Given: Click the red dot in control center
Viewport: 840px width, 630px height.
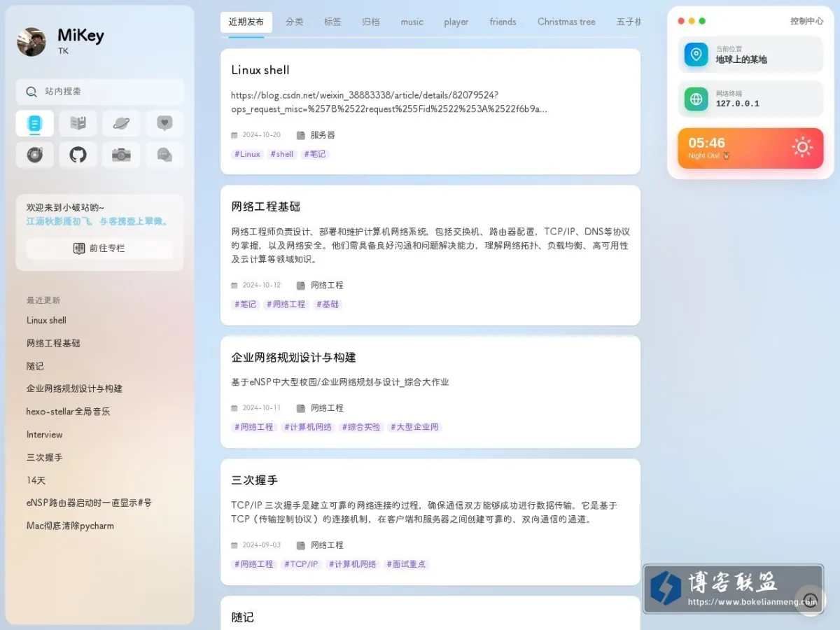Looking at the screenshot, I should 681,21.
